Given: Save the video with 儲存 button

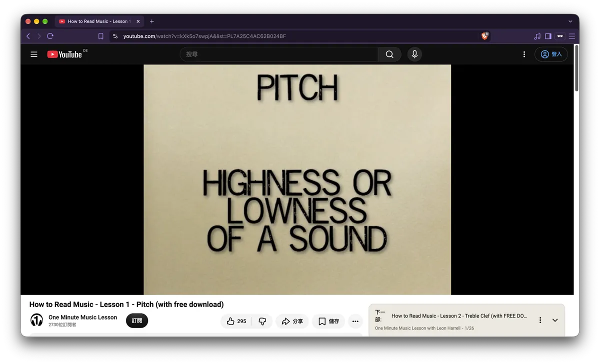Looking at the screenshot, I should 328,322.
